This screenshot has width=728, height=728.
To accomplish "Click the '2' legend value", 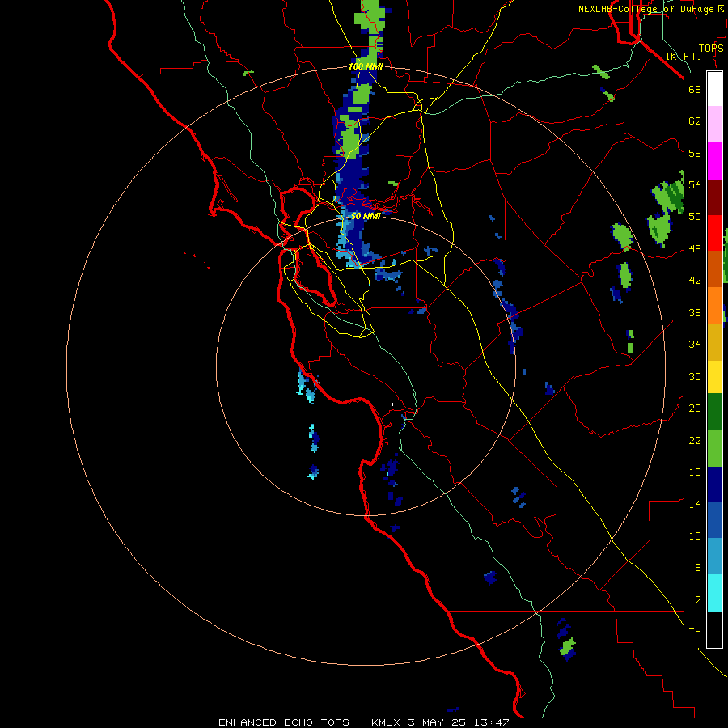I will 698,600.
